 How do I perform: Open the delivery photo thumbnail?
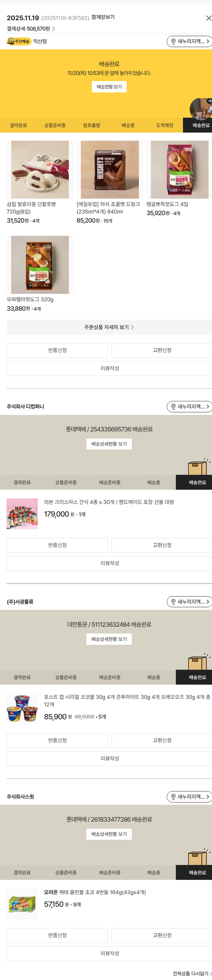(200, 109)
